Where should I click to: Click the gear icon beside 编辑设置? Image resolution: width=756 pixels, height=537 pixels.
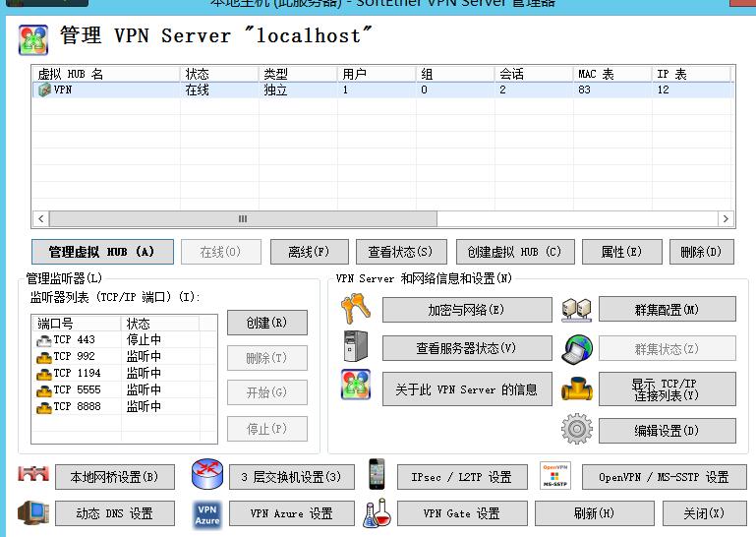click(x=577, y=430)
